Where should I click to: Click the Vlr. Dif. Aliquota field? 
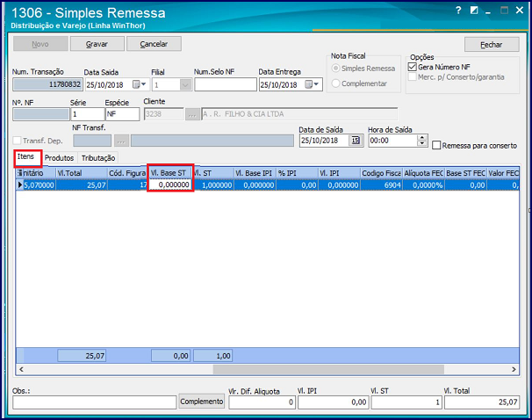(262, 402)
